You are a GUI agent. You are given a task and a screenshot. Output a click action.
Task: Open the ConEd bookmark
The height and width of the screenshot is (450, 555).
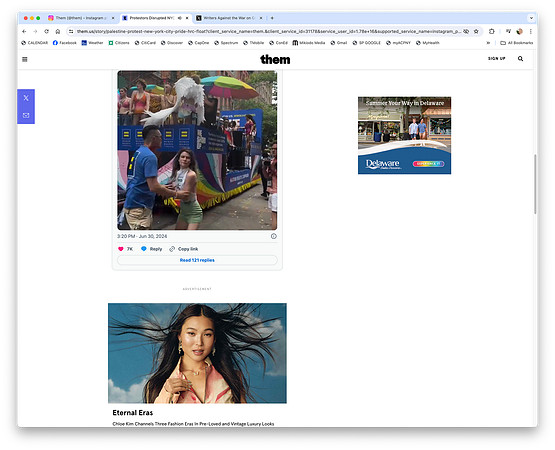click(x=278, y=43)
